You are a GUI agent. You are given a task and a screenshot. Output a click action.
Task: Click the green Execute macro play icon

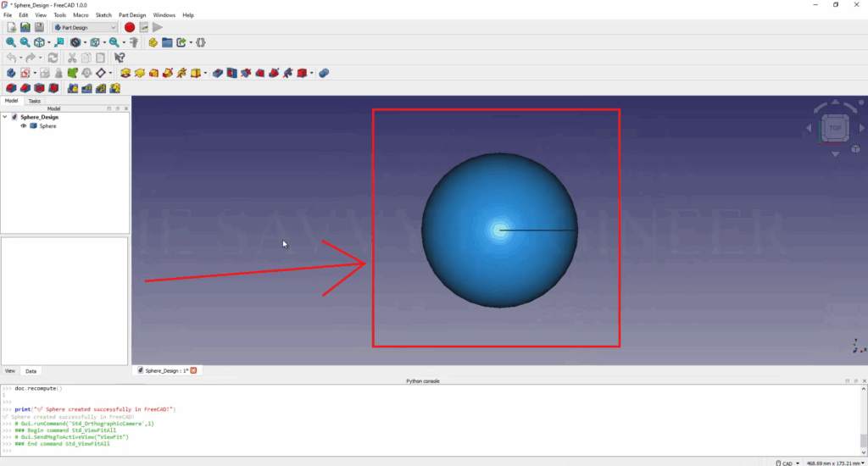point(158,27)
